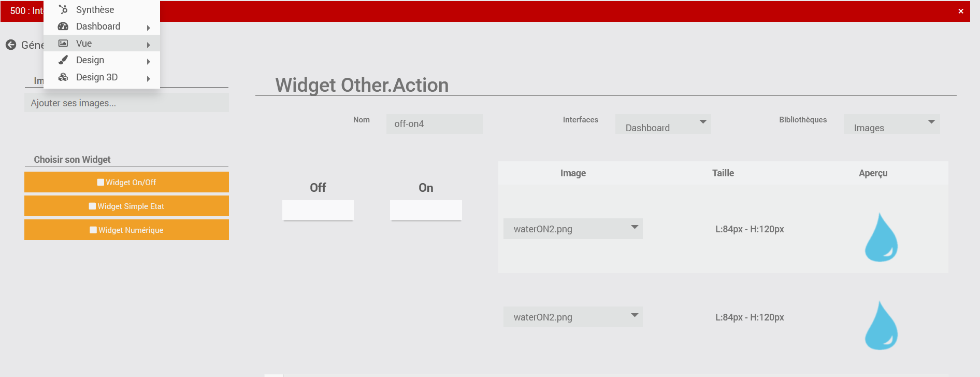
Task: Click the Widget Numérique orange button
Action: [126, 230]
